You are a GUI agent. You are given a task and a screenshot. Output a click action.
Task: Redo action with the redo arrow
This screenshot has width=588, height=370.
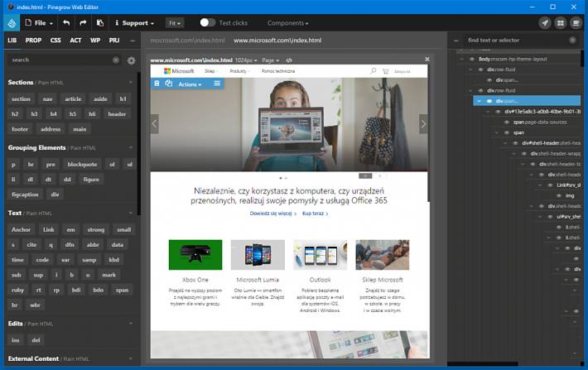tap(83, 23)
